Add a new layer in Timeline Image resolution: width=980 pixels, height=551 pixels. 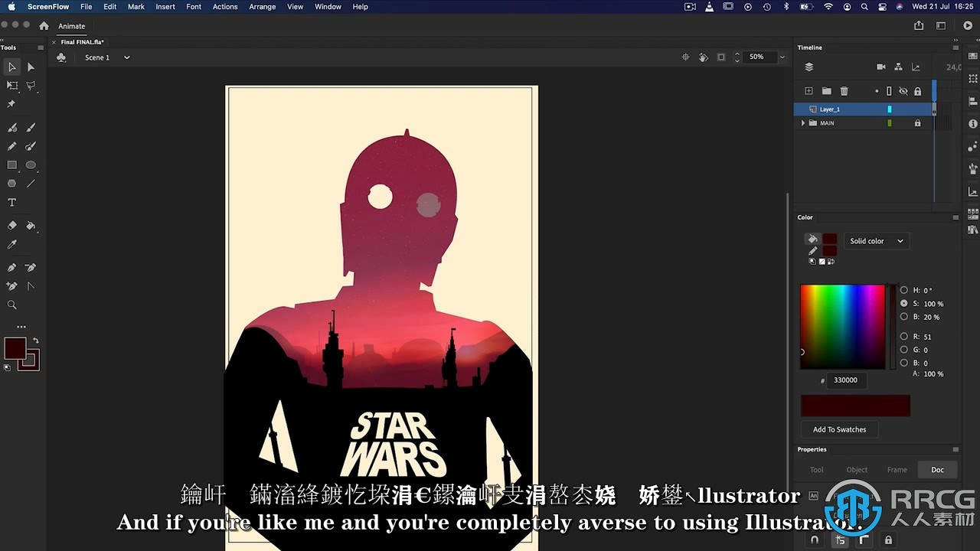point(808,91)
